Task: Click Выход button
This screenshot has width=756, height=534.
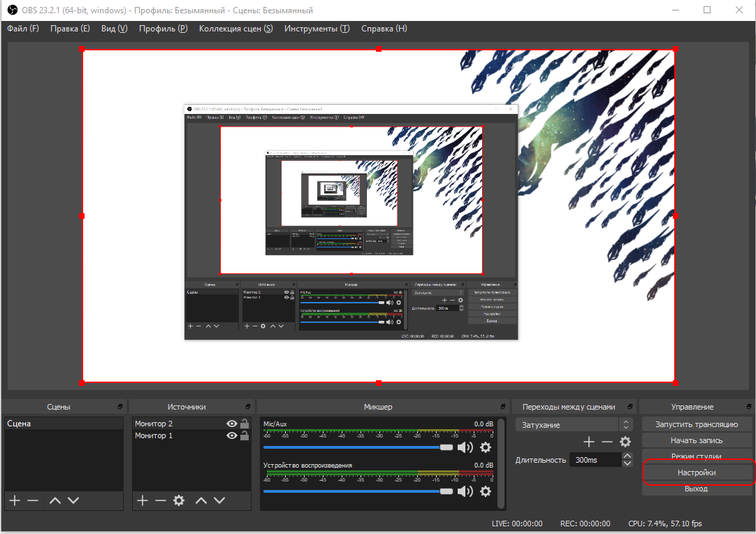Action: coord(696,489)
